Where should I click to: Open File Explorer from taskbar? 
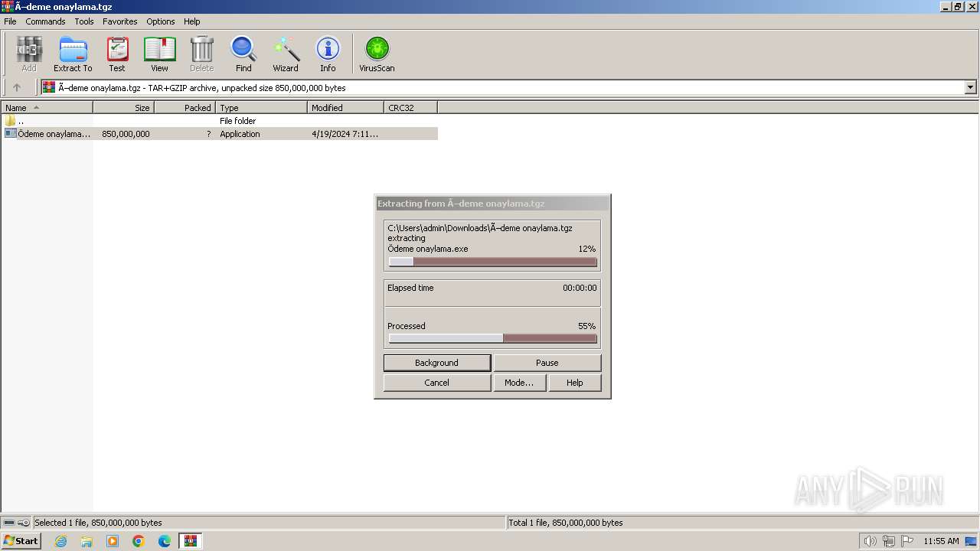pos(87,541)
